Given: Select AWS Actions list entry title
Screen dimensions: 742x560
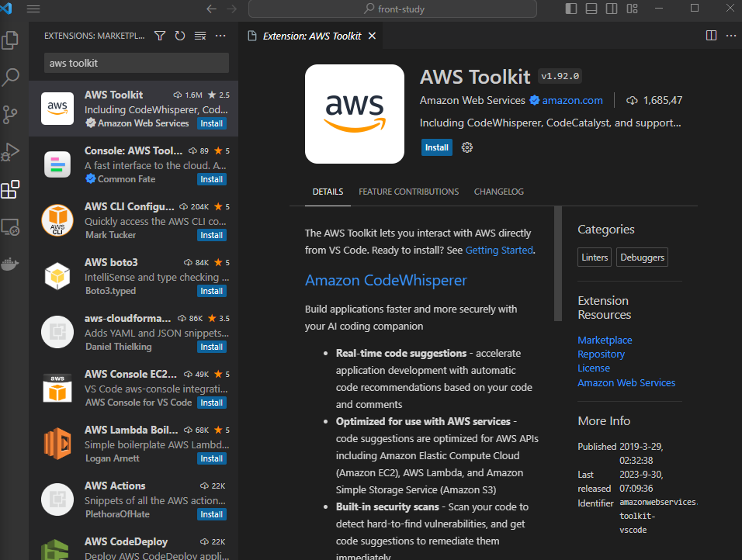Looking at the screenshot, I should pos(115,486).
